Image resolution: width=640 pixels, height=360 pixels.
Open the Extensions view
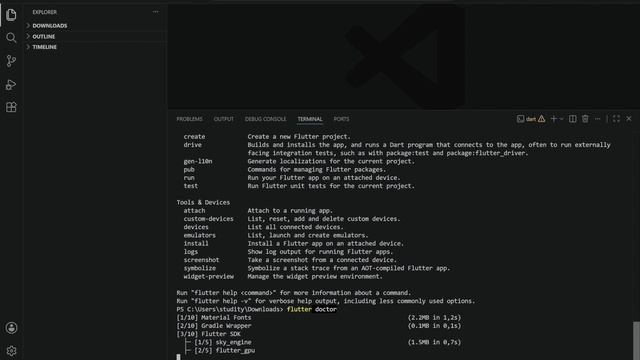pos(11,107)
